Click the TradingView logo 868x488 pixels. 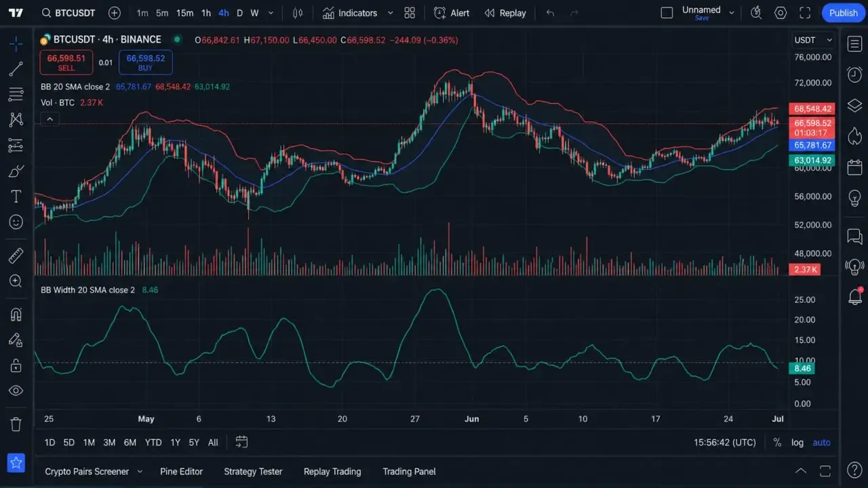tap(16, 13)
